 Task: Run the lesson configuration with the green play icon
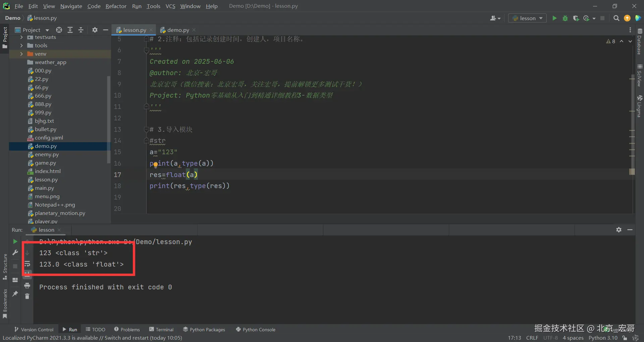pyautogui.click(x=554, y=18)
